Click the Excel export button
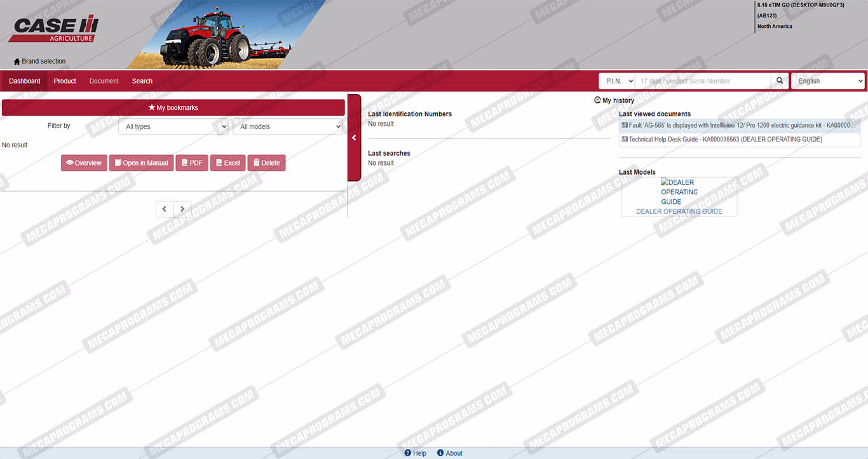868x459 pixels. [x=227, y=163]
